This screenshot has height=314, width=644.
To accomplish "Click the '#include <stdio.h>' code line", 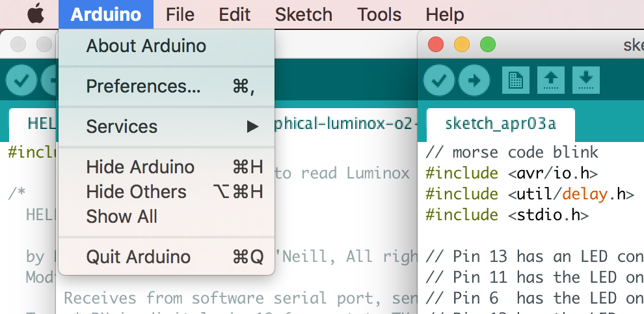I will pyautogui.click(x=507, y=215).
